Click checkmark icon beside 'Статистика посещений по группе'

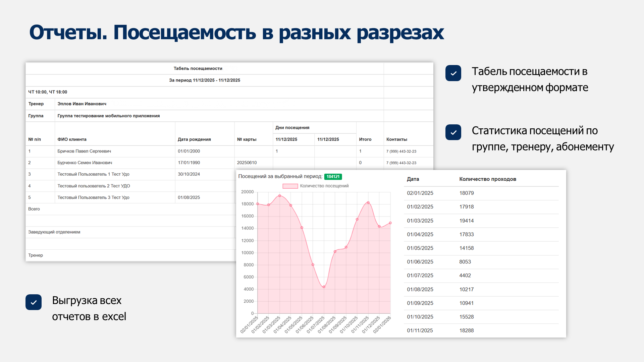pos(453,132)
